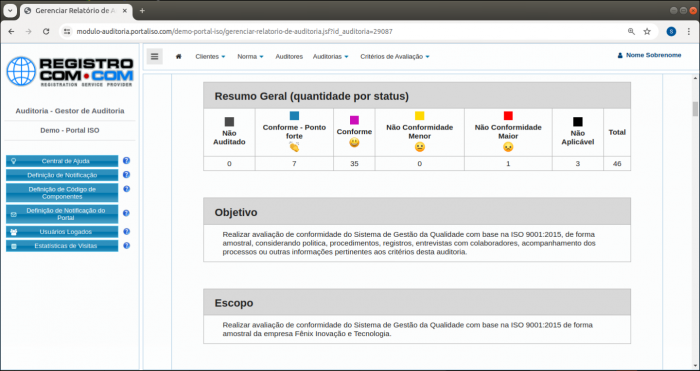Click help icon beside Estatísticas de Visitas
This screenshot has width=700, height=371.
point(126,246)
